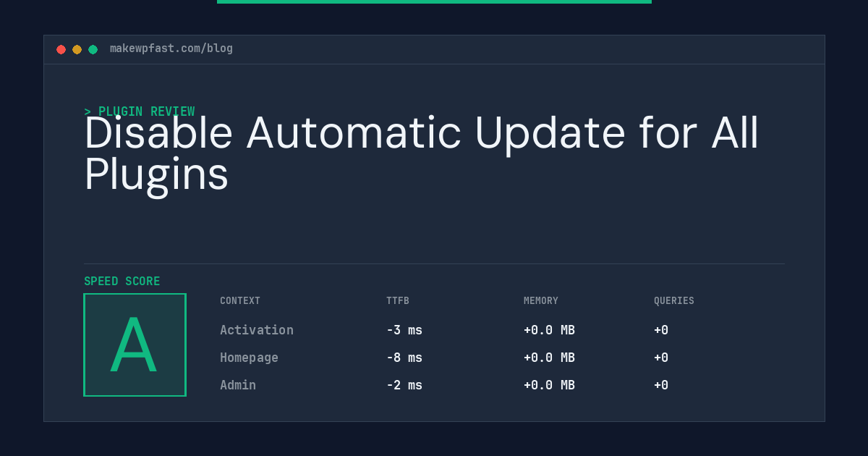Click the QUERIES column header

674,301
